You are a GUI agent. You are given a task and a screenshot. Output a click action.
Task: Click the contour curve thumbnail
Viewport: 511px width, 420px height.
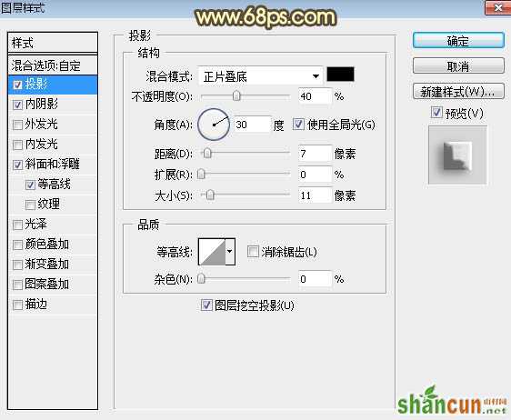click(212, 252)
